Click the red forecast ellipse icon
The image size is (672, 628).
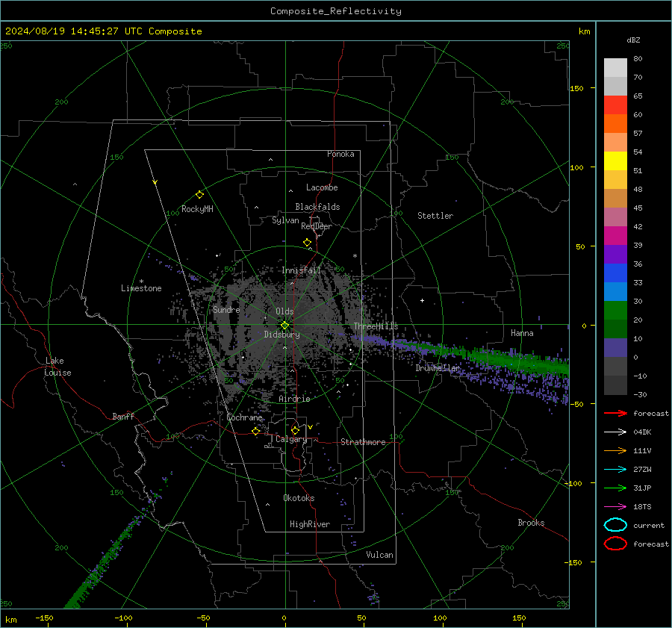point(615,544)
